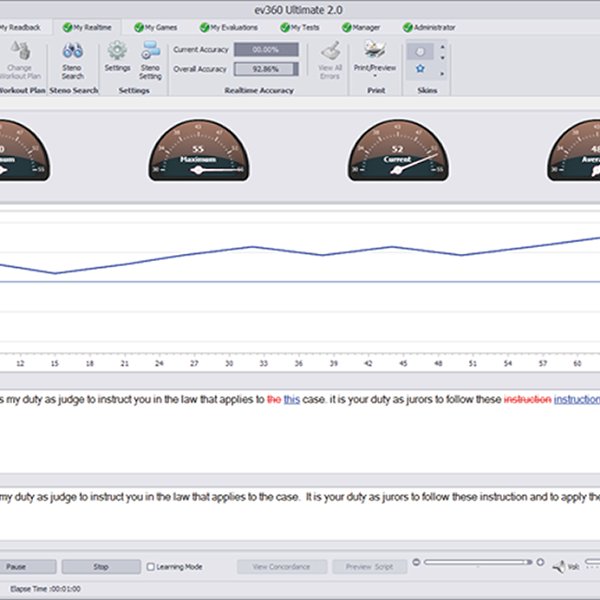Select the blue star skin
The image size is (600, 600).
click(x=420, y=68)
